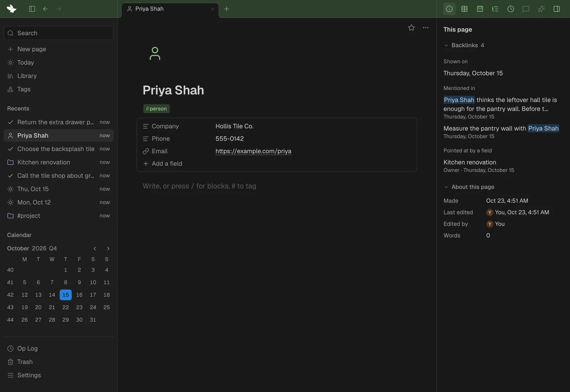Screen dimensions: 570x392
Task: Toggle the right sidebar panel icon
Action: pyautogui.click(x=556, y=9)
